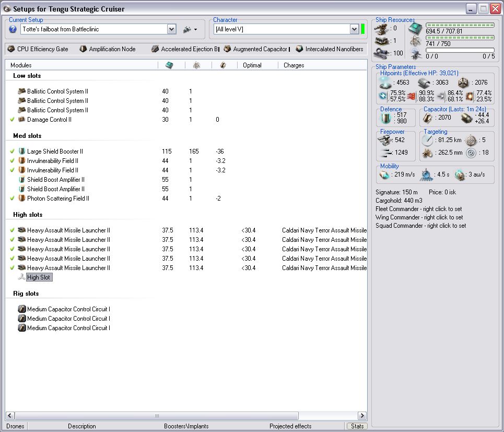Click the Intercalated Nanofibers subsystem icon
This screenshot has width=504, height=432.
coord(299,49)
